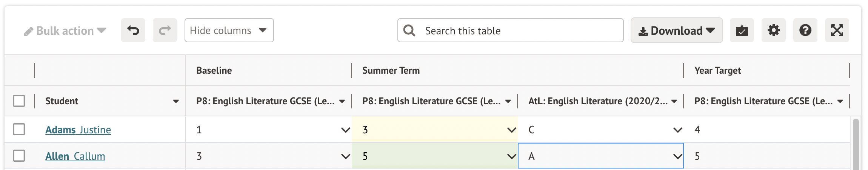Screen dimensions: 868x170
Task: Click the search magnifier icon
Action: coord(409,30)
